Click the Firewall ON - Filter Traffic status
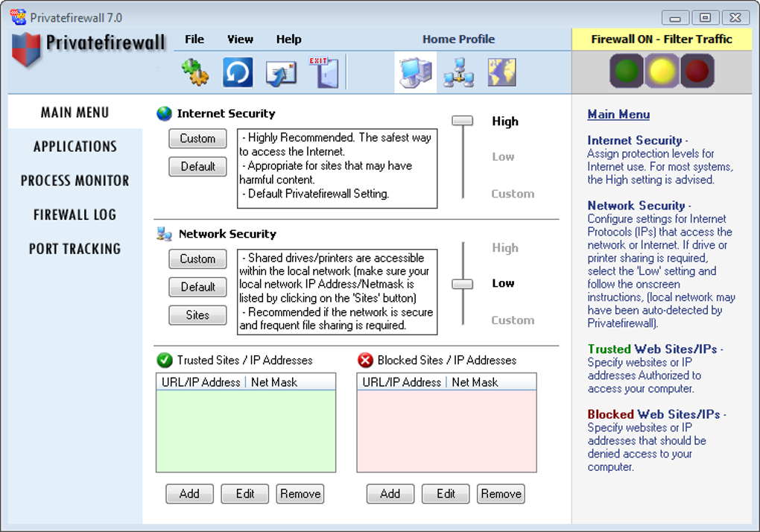Viewport: 760px width, 532px height. pyautogui.click(x=662, y=39)
